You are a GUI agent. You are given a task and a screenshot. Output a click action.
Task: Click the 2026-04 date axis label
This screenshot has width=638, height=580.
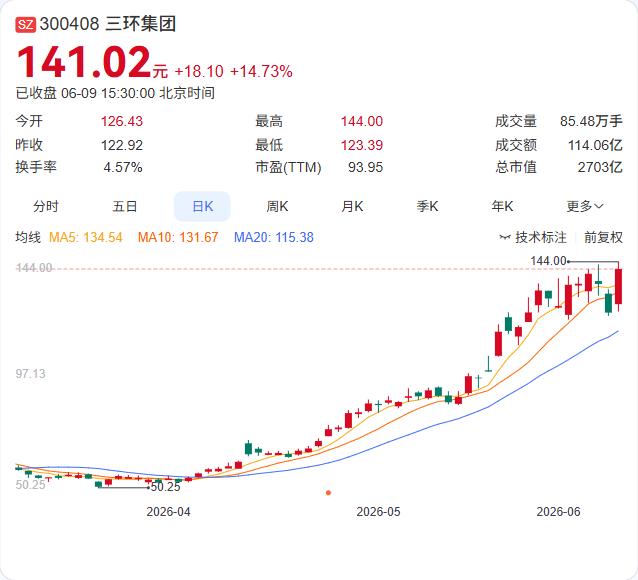168,512
